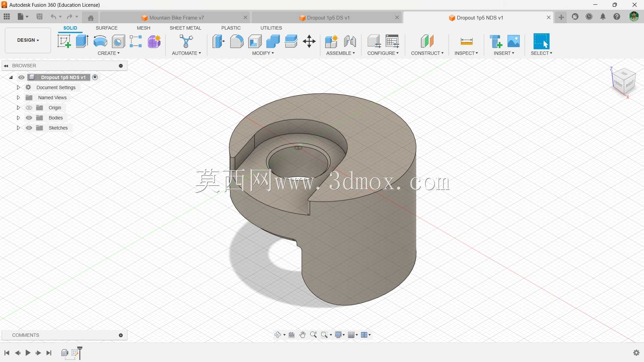644x362 pixels.
Task: Expand the Origin folder
Action: point(18,108)
